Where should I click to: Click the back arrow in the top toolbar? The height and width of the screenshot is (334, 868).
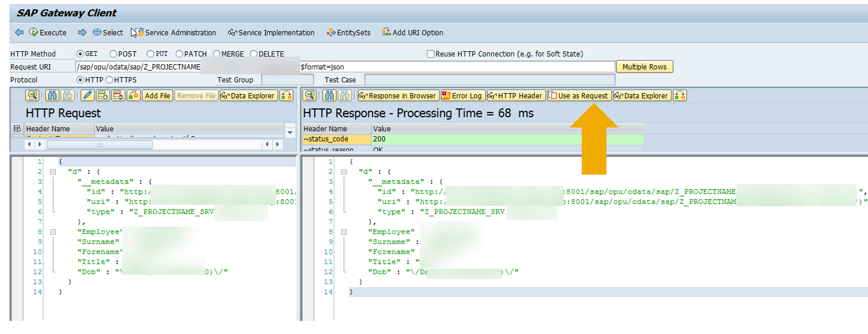tap(19, 32)
